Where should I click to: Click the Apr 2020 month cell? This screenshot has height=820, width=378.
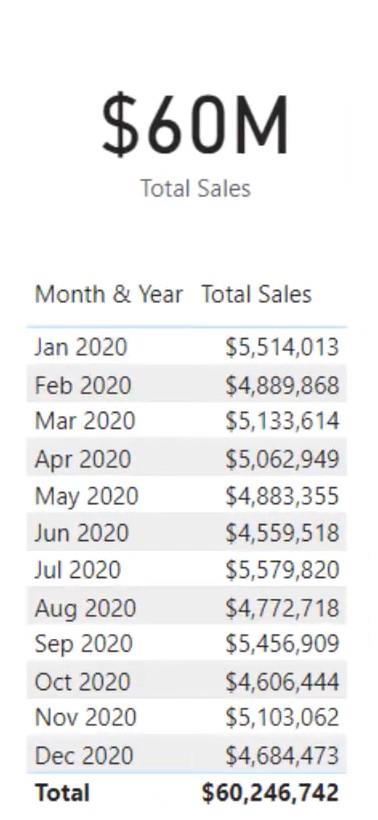[83, 459]
